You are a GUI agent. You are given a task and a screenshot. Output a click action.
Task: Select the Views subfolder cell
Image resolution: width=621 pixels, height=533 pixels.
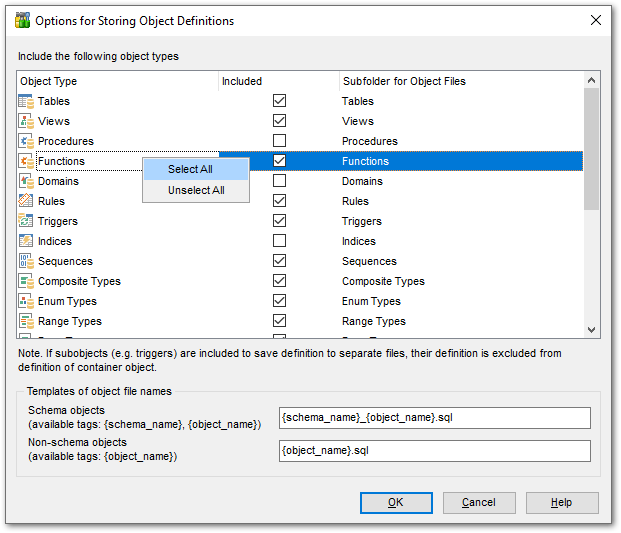pos(461,121)
